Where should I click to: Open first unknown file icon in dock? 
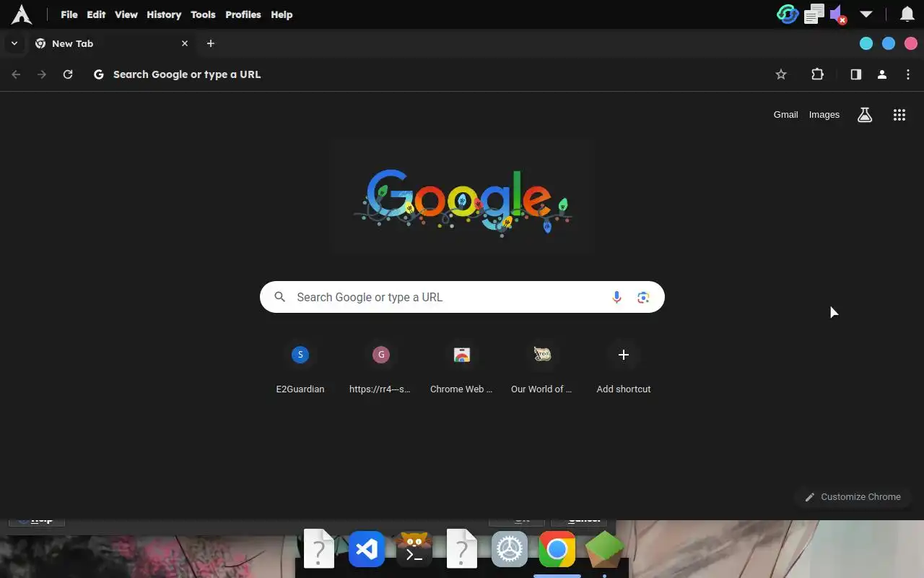point(319,549)
